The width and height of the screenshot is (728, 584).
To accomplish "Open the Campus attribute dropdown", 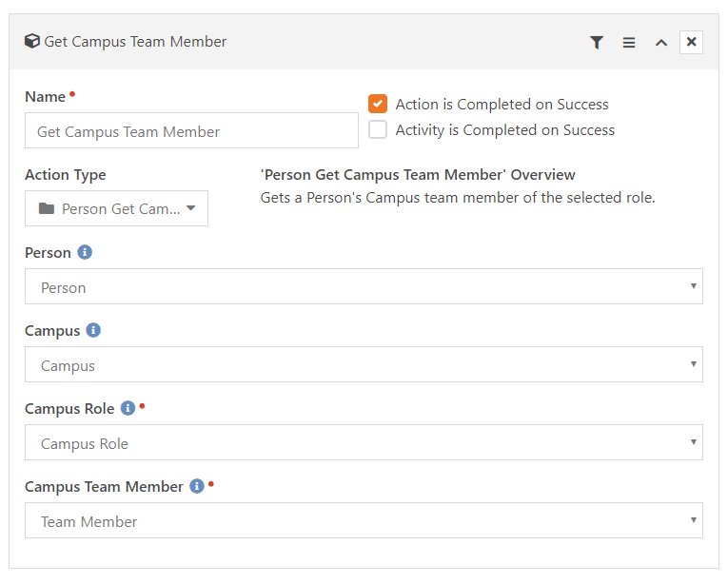I will [x=364, y=364].
